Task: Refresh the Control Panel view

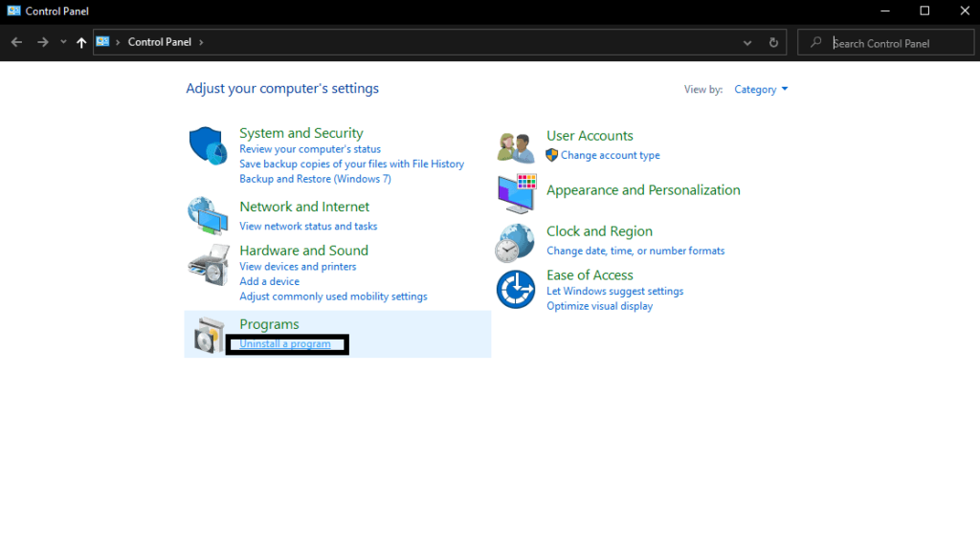Action: [773, 42]
